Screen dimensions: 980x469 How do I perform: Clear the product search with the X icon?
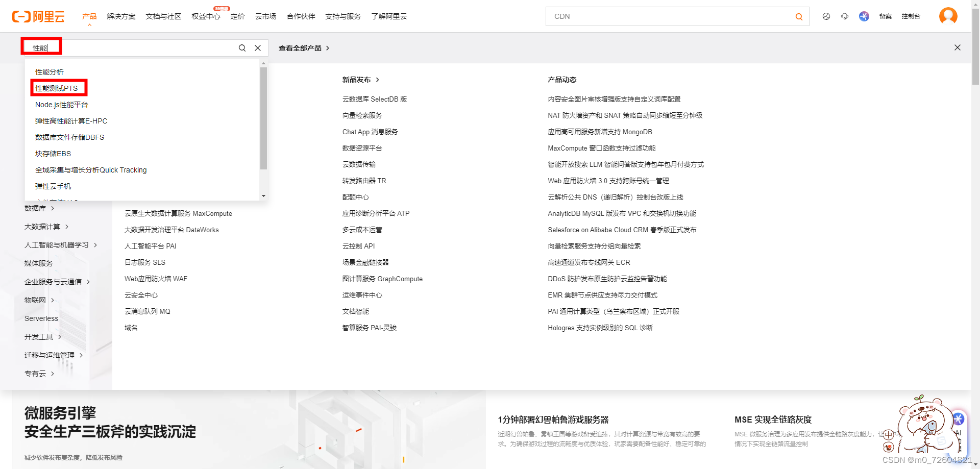258,48
